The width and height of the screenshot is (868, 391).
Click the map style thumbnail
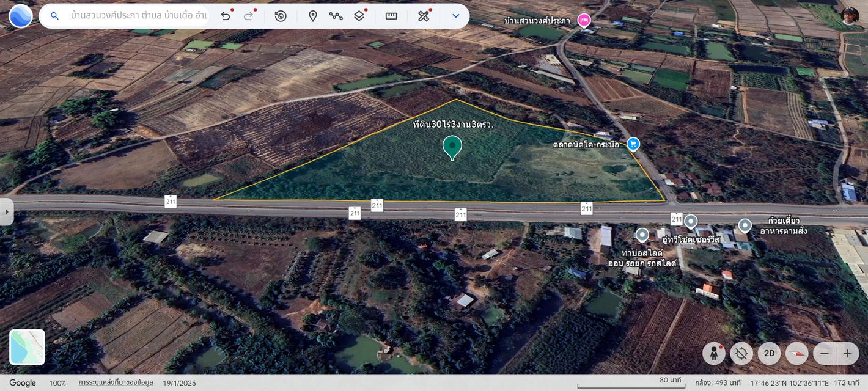[x=27, y=347]
